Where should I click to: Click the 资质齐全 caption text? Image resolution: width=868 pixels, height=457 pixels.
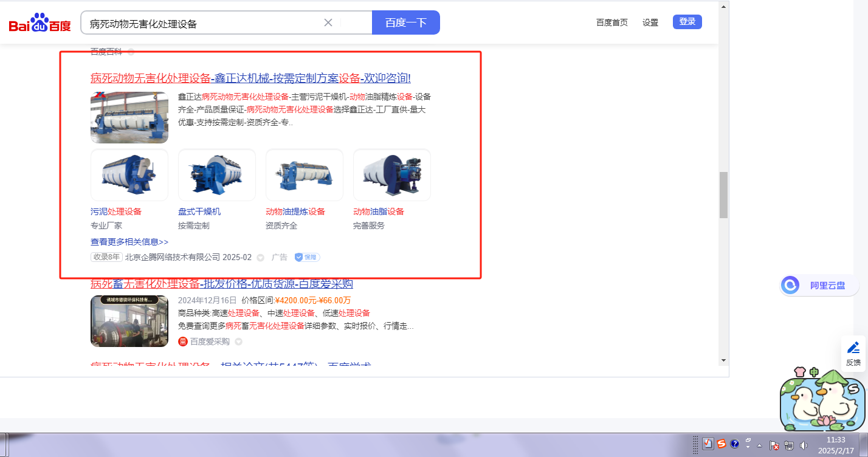point(281,225)
